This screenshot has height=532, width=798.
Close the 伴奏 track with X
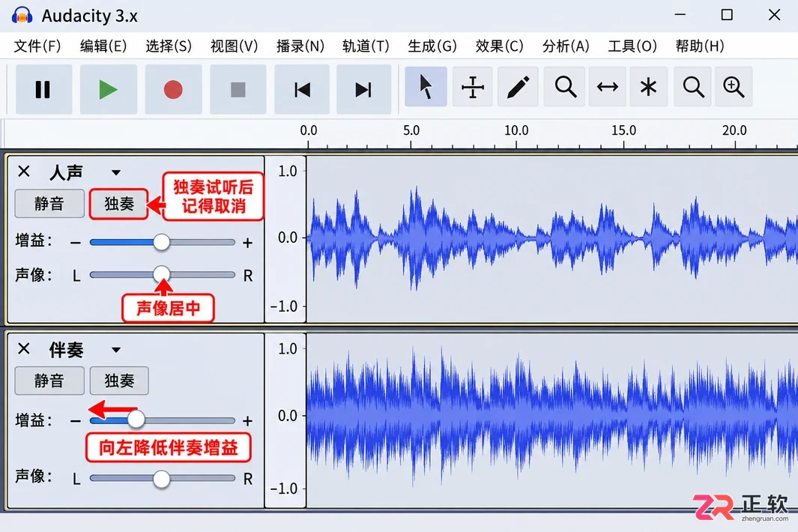click(24, 348)
